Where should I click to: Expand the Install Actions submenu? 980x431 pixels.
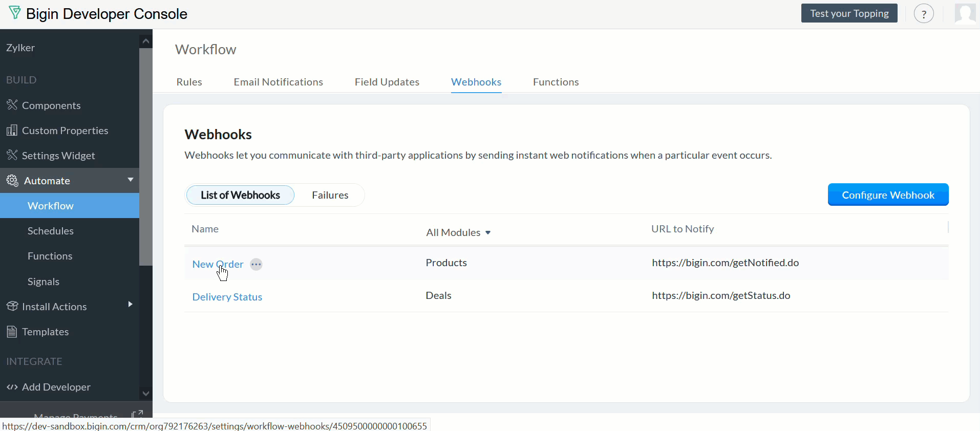130,305
